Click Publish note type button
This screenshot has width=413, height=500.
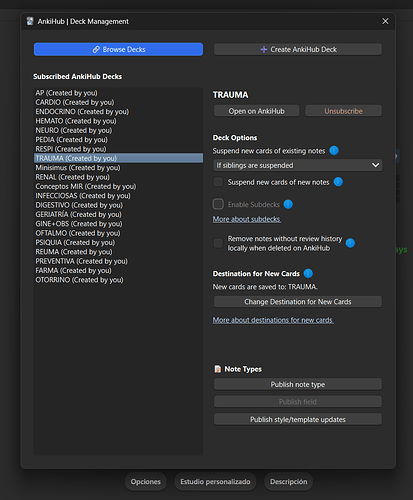pyautogui.click(x=298, y=384)
